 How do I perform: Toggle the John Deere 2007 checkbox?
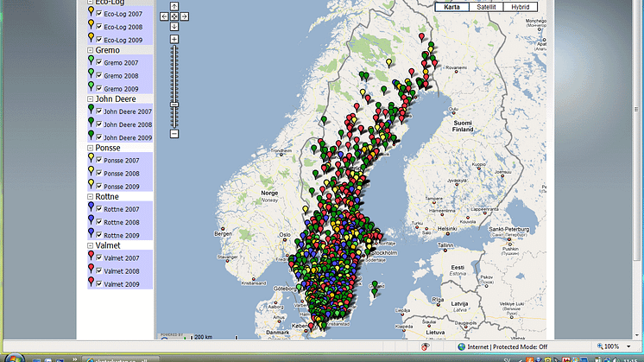click(99, 112)
